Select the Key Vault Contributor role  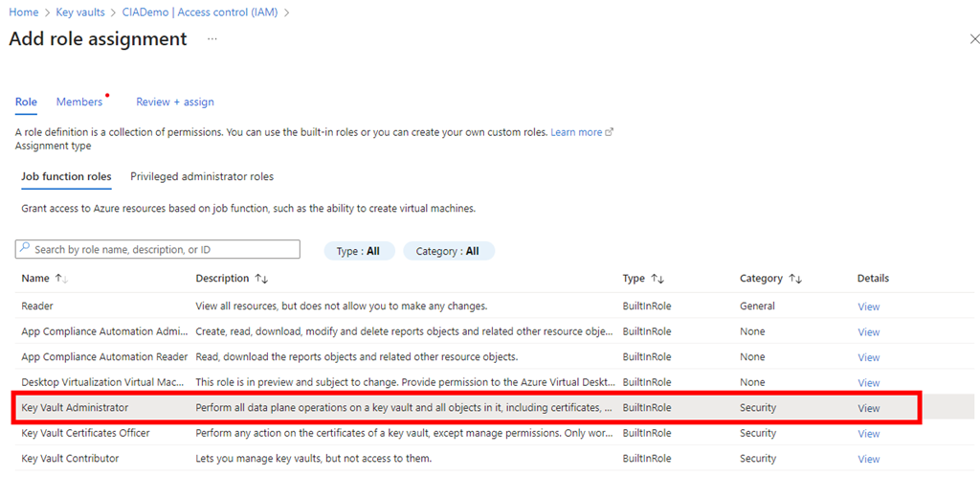tap(70, 459)
